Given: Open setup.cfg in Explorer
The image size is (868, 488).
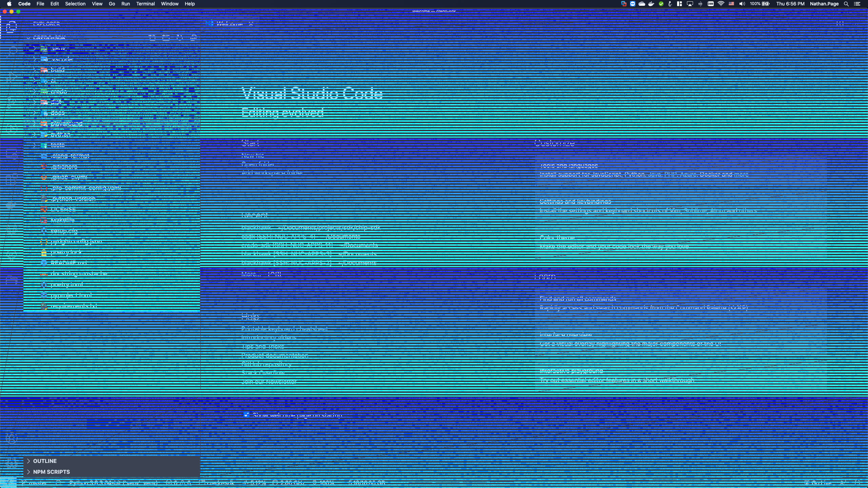Looking at the screenshot, I should [112, 231].
